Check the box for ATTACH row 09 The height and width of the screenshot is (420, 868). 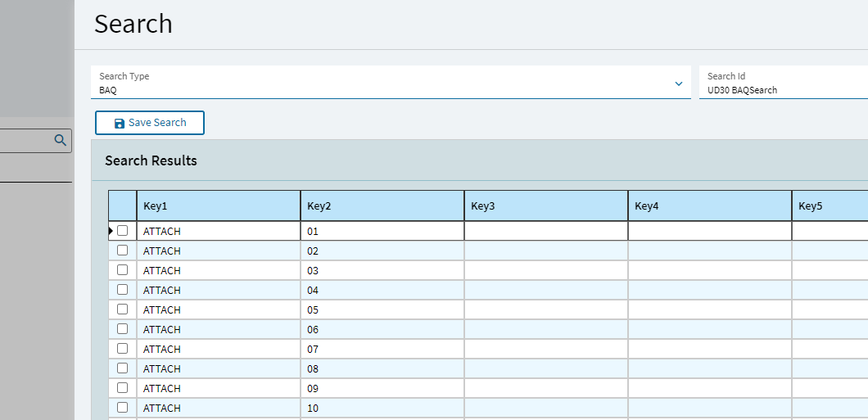click(x=122, y=387)
